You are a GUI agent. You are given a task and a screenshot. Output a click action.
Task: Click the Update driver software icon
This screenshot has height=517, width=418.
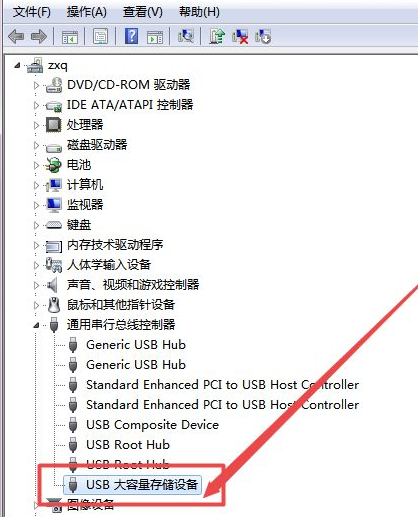(x=217, y=36)
